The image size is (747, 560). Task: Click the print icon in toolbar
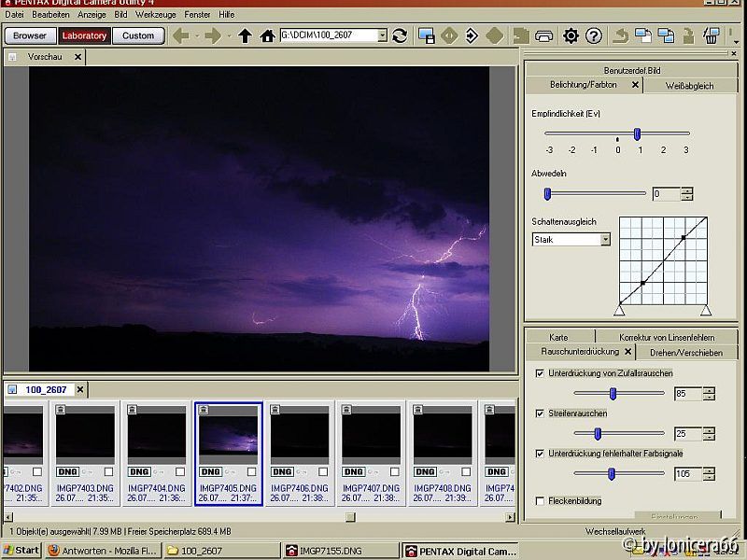[x=545, y=35]
